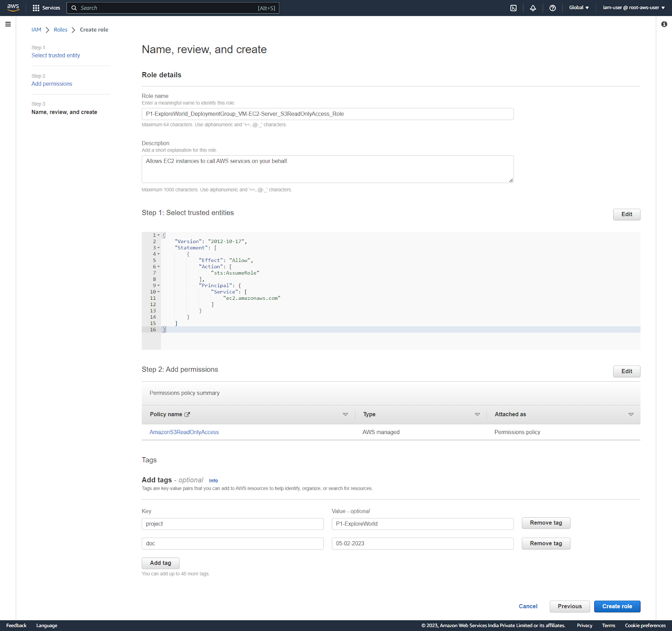This screenshot has height=631, width=672.
Task: Open the info panel icon
Action: (664, 24)
